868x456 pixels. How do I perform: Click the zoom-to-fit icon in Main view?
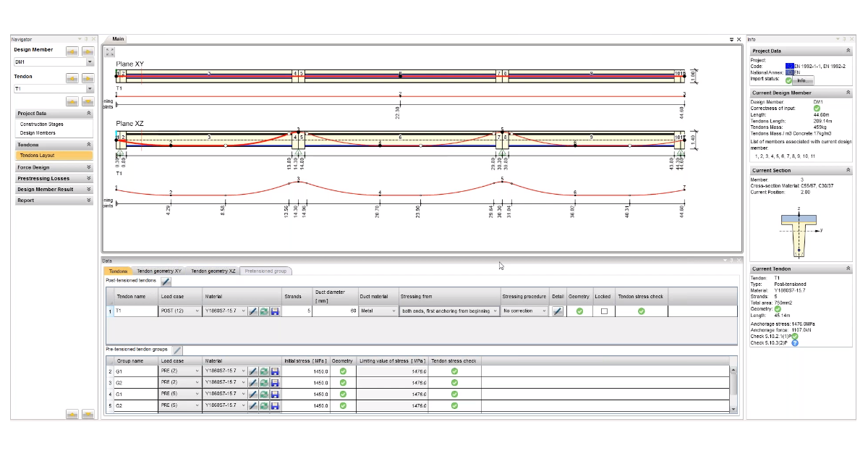110,52
